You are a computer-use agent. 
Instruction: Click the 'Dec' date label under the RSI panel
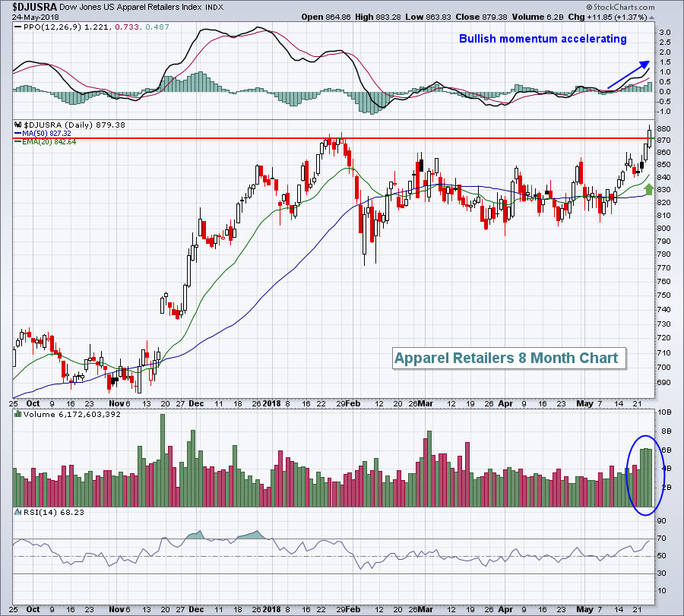coord(196,609)
